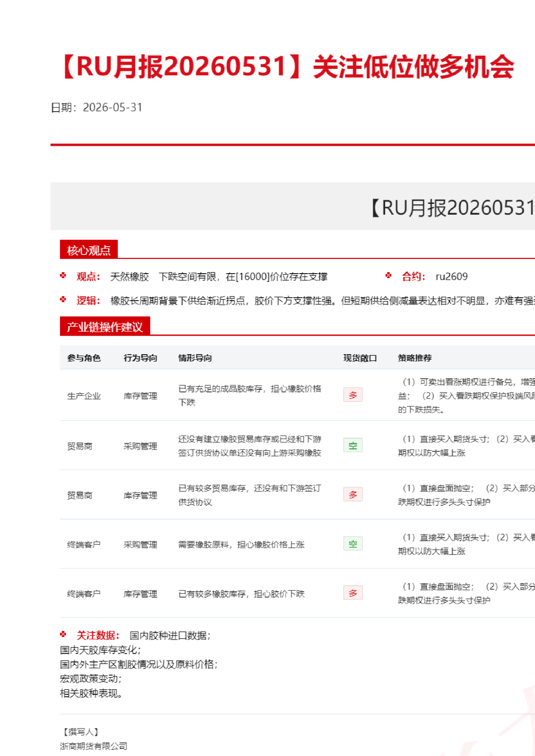Click strategy text 可卖出看涨期权进行备兑
The image size is (535, 756).
pyautogui.click(x=466, y=382)
